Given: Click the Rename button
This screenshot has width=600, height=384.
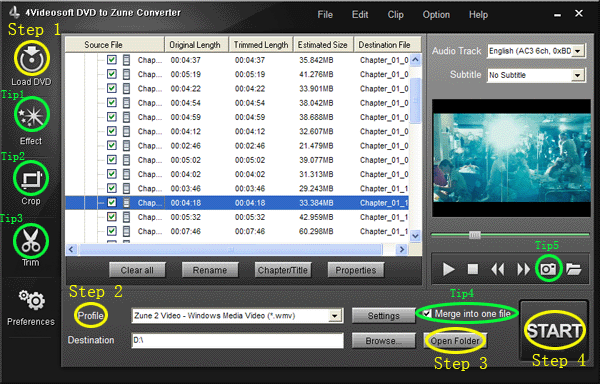Looking at the screenshot, I should coord(210,270).
